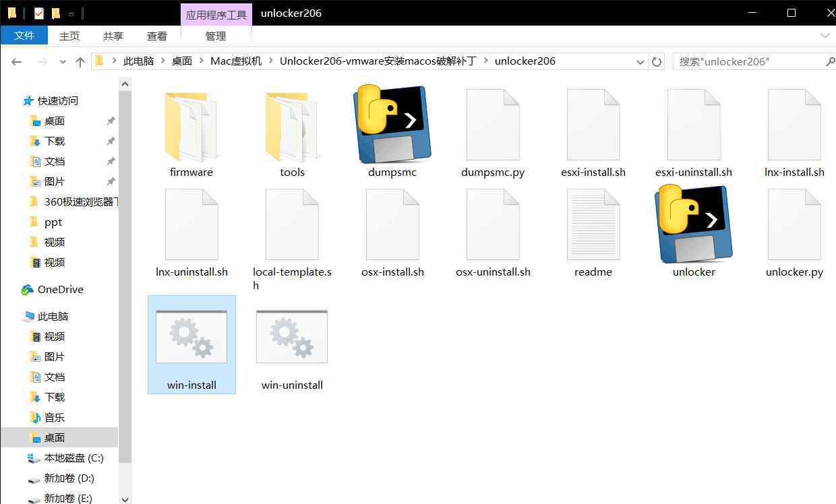The width and height of the screenshot is (836, 504).
Task: Click the 应用程序工具 contextual tab
Action: tap(216, 14)
